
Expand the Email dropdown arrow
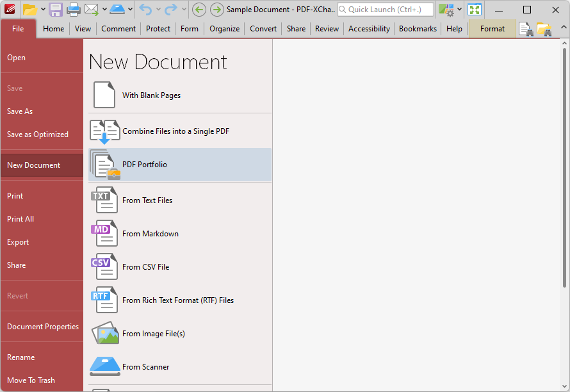pos(104,10)
